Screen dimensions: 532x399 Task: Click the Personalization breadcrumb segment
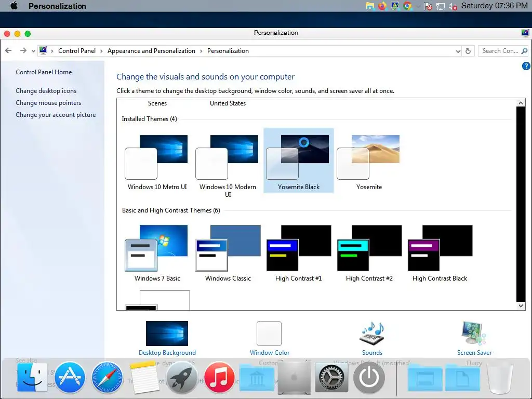228,51
